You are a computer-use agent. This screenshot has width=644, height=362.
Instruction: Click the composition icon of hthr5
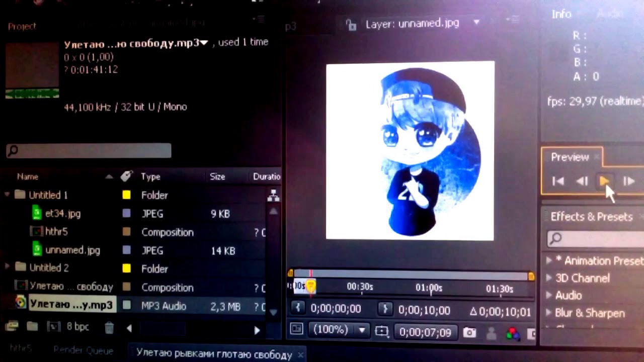pyautogui.click(x=36, y=232)
